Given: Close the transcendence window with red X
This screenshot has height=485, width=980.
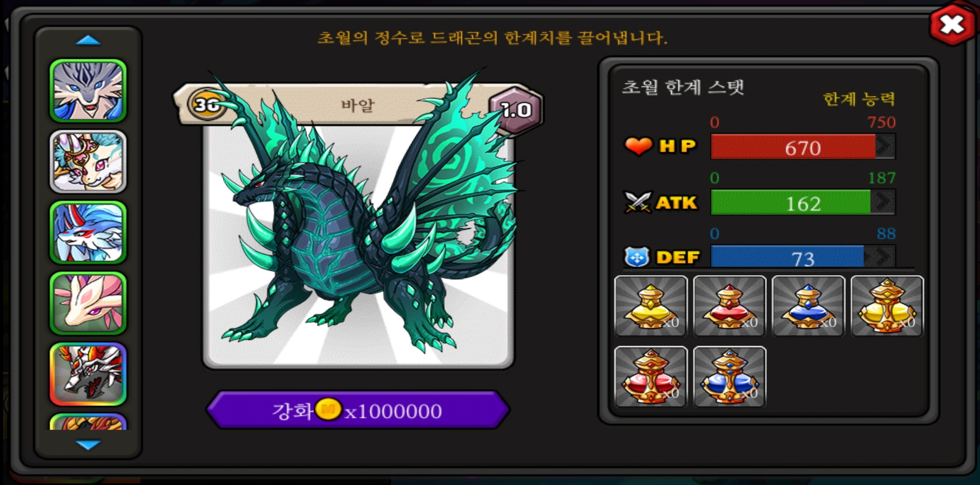Looking at the screenshot, I should pos(952,25).
